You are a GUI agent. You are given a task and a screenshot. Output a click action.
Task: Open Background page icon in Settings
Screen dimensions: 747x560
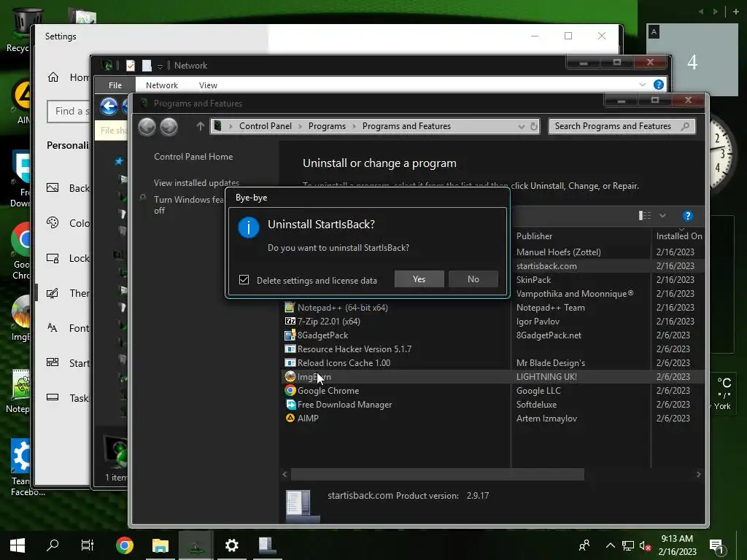(53, 187)
